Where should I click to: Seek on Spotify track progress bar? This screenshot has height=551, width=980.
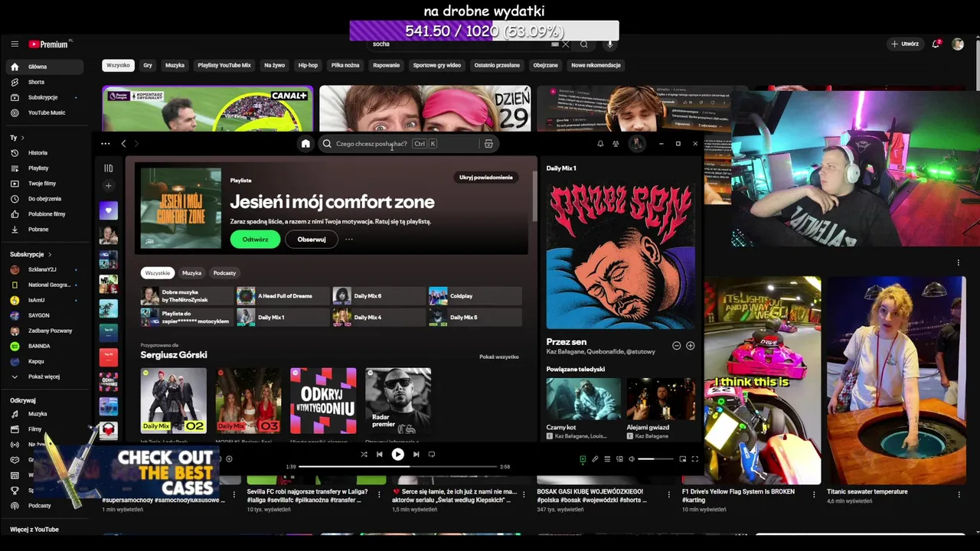(x=397, y=467)
